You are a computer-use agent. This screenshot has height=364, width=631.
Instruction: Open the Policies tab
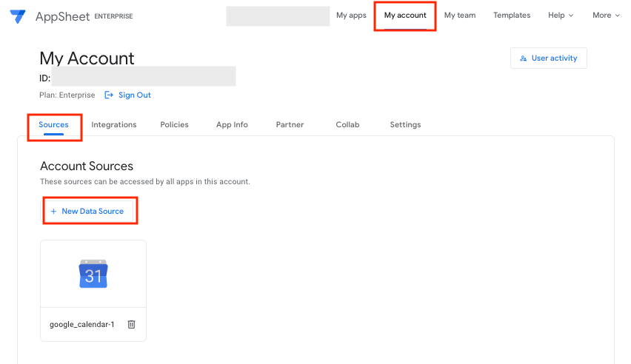tap(174, 125)
